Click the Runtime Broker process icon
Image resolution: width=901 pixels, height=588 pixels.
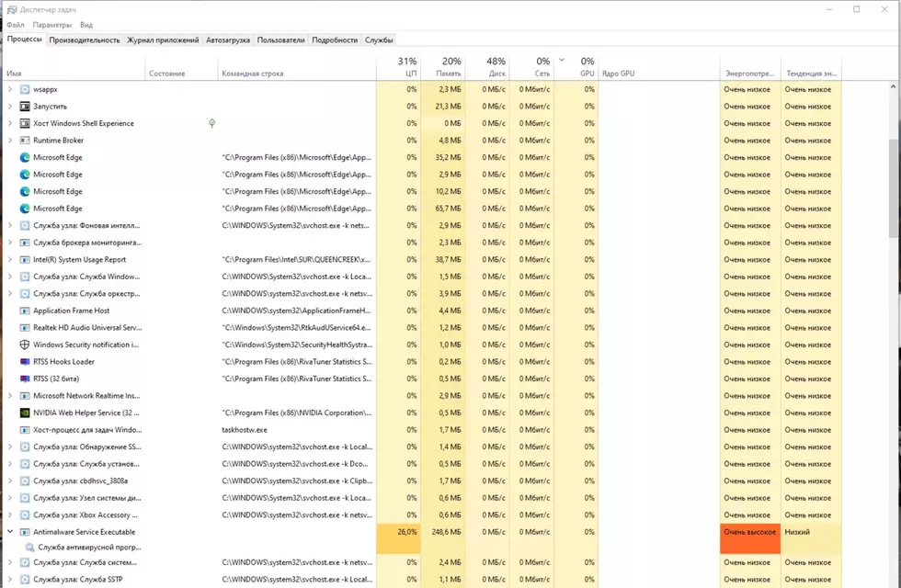pyautogui.click(x=25, y=140)
